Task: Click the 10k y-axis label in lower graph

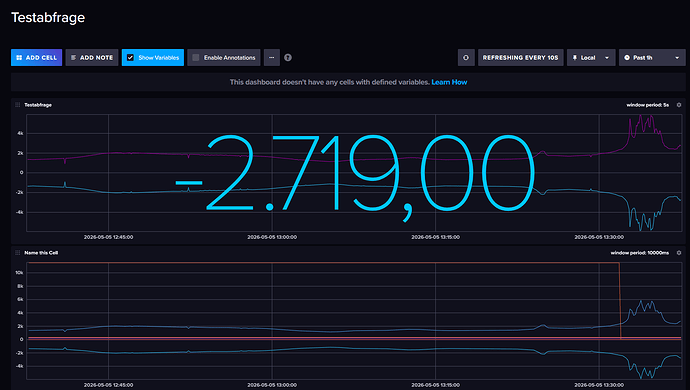Action: (19, 272)
